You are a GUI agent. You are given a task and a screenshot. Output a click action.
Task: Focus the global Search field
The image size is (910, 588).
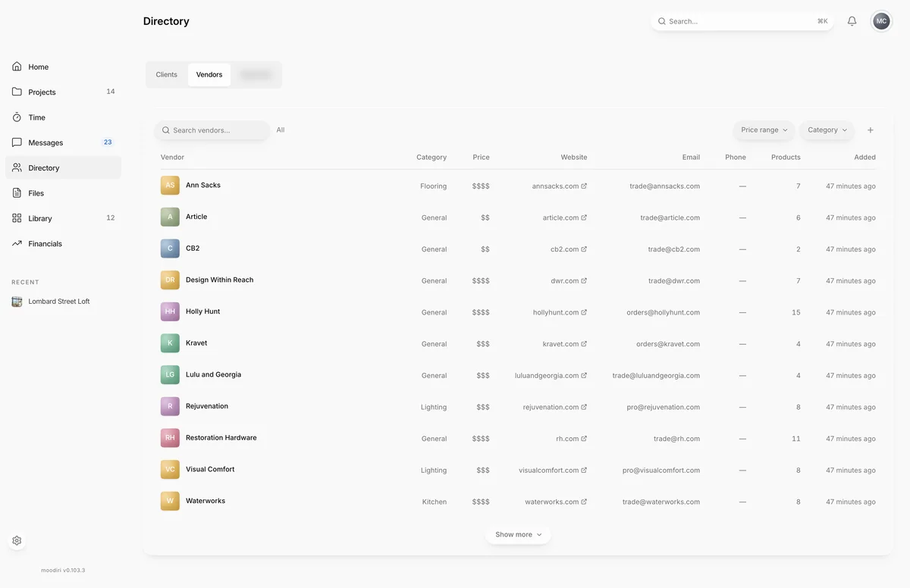point(742,21)
